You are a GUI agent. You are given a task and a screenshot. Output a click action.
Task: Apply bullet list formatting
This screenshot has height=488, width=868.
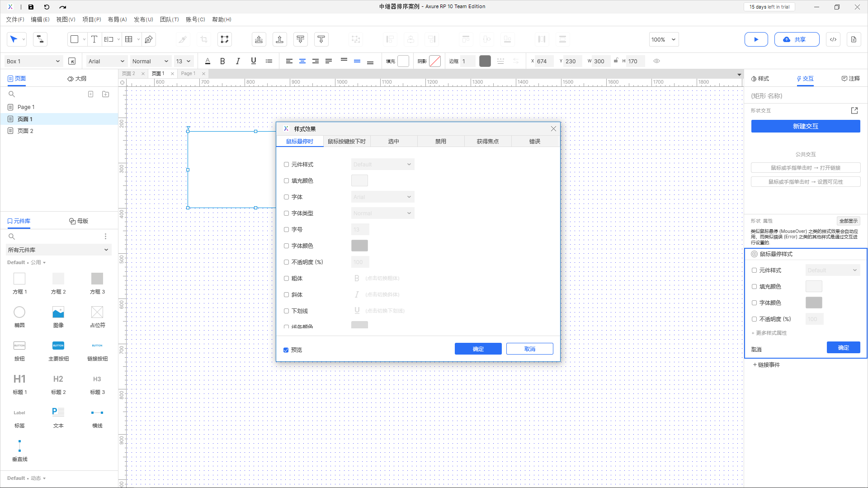coord(269,61)
